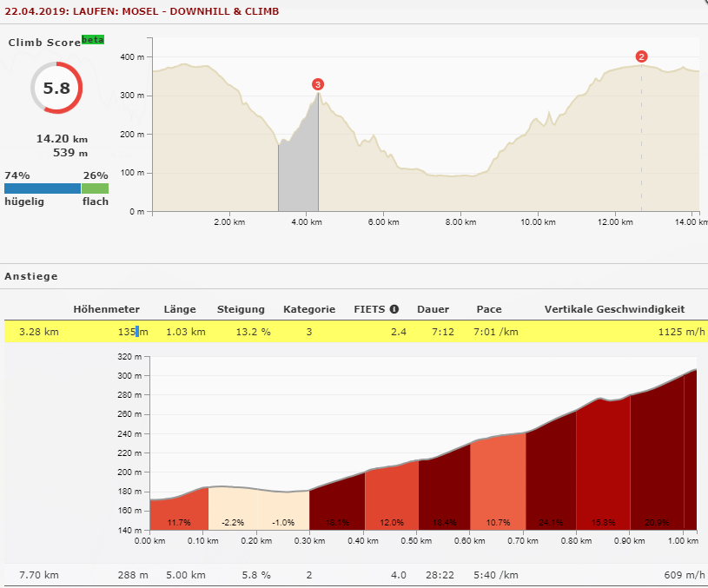This screenshot has height=588, width=708.
Task: Click the green beta badge
Action: tap(93, 40)
